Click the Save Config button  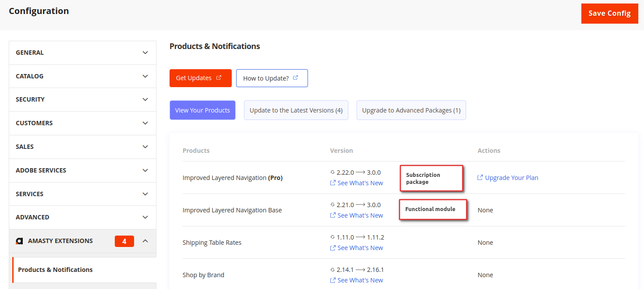(609, 13)
